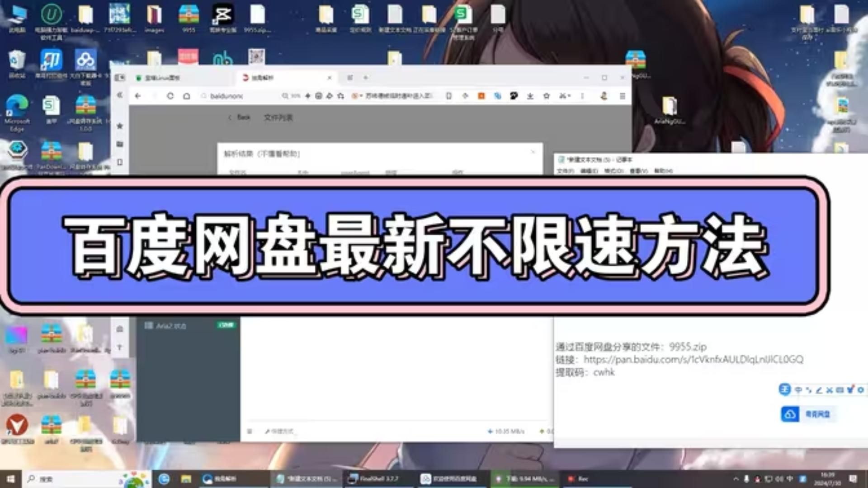The height and width of the screenshot is (488, 868).
Task: Open the This PC desktop icon
Action: 17,18
